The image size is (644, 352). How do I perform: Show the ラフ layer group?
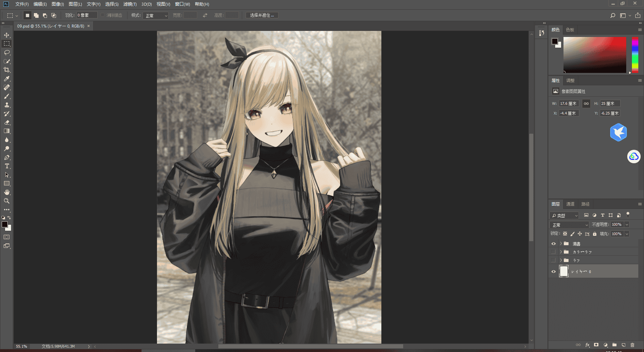[x=553, y=260]
